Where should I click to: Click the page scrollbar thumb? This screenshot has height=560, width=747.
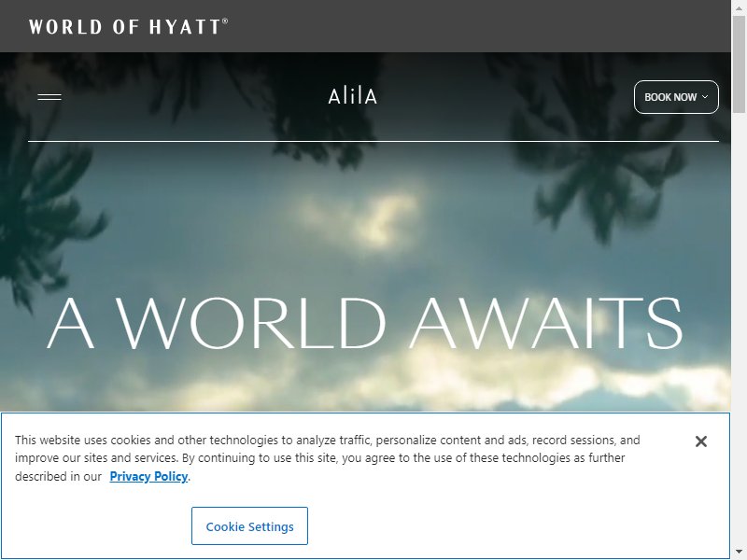click(739, 64)
